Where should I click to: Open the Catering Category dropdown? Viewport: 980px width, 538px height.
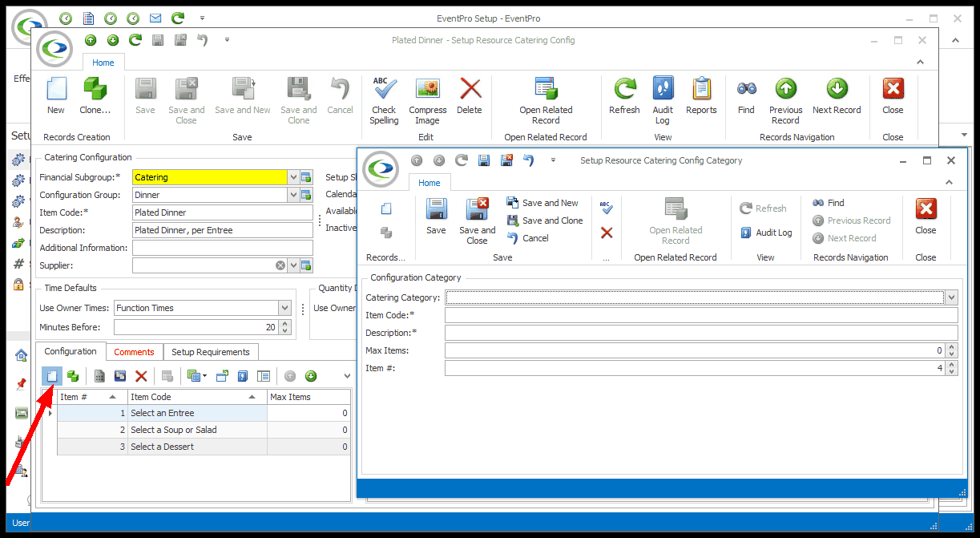tap(951, 297)
